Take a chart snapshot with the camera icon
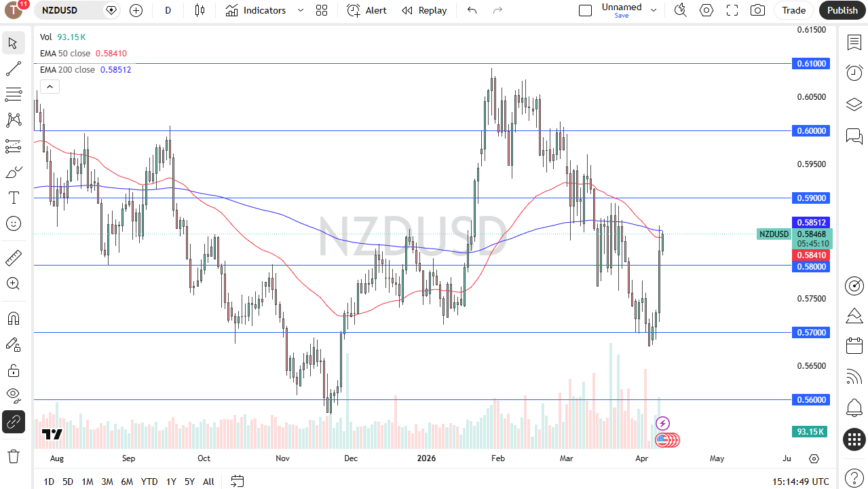The image size is (868, 489). 757,10
